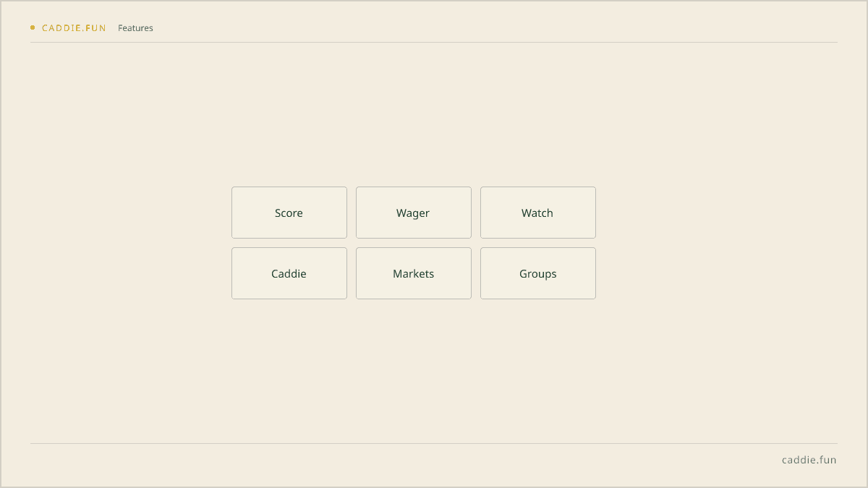Viewport: 868px width, 488px height.
Task: Open the Score feature card
Action: point(289,213)
